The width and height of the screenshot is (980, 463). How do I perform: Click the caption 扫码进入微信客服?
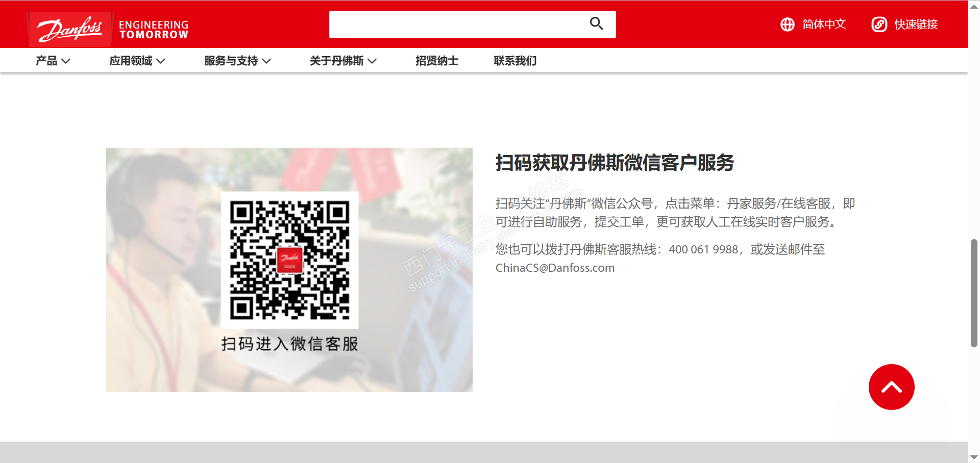pyautogui.click(x=289, y=344)
